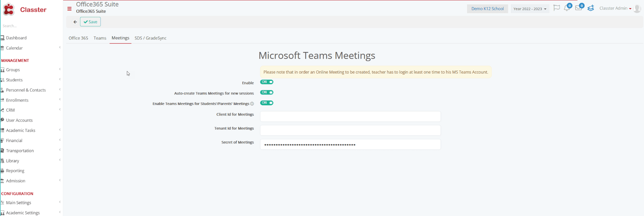
Task: Expand the Calendar menu chevron
Action: [60, 47]
